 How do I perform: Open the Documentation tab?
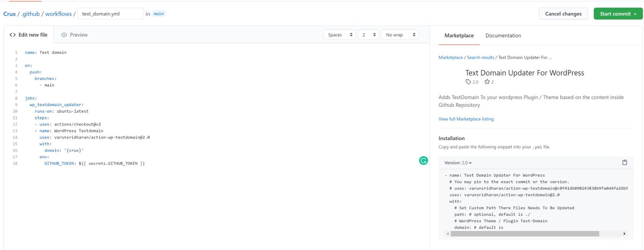[x=503, y=35]
